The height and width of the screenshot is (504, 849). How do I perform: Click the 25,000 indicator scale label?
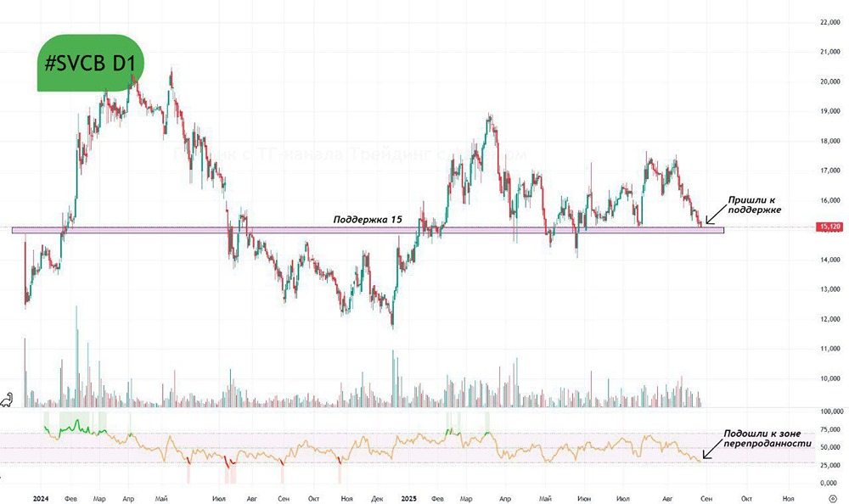tap(831, 466)
